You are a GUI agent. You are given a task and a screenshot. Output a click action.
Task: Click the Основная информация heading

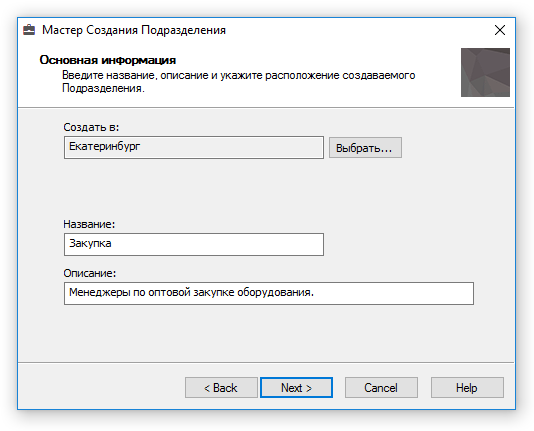point(108,60)
